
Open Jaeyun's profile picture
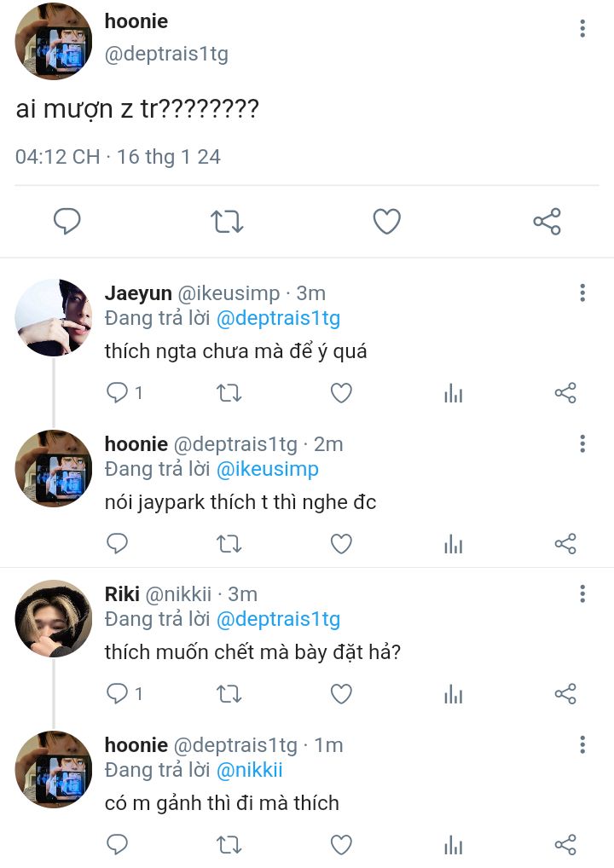[53, 317]
